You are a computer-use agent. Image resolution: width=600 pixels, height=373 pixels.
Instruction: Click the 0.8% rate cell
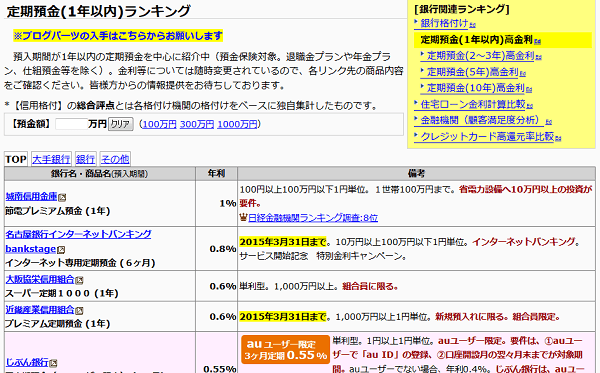point(217,249)
